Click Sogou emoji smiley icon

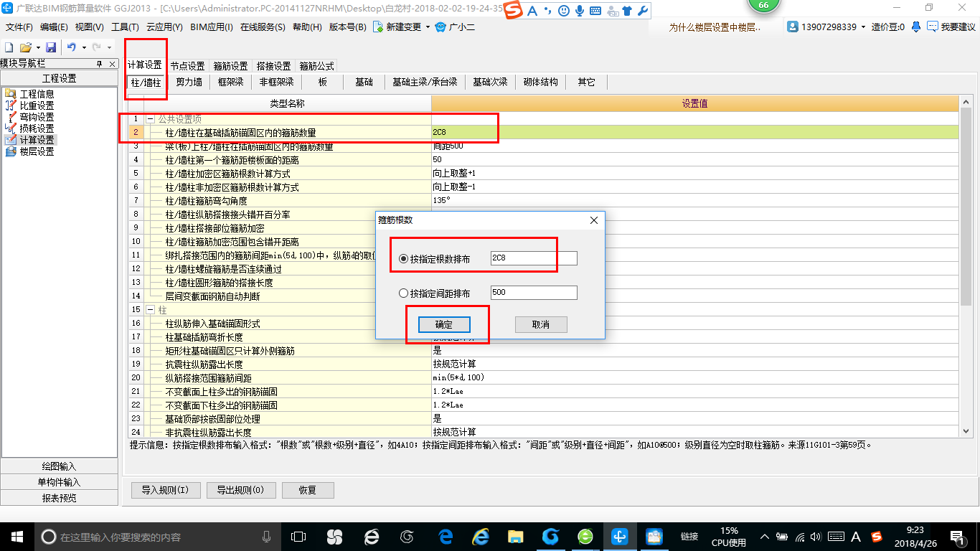[564, 11]
